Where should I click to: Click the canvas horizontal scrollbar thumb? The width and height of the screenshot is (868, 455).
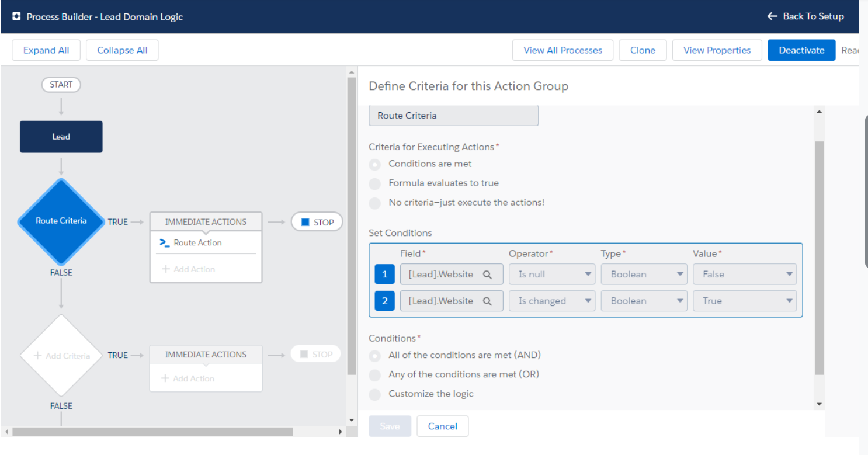(152, 432)
